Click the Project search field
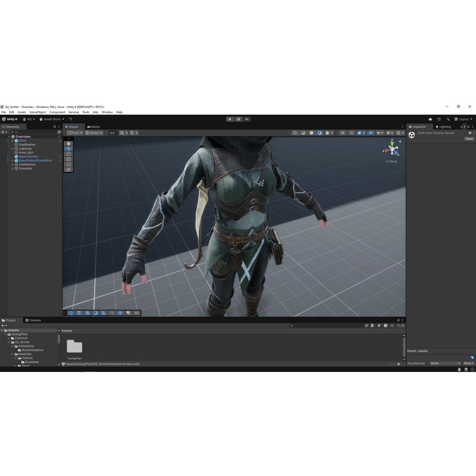 tap(326, 325)
